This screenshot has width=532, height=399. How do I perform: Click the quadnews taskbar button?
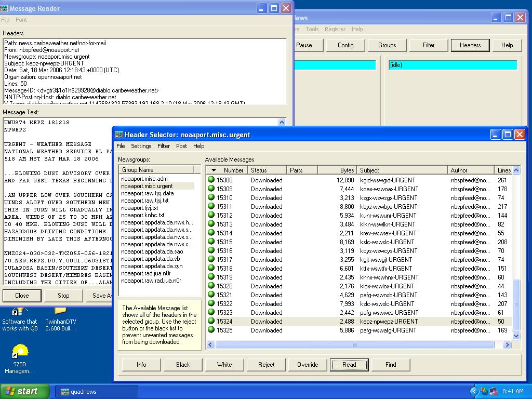[x=96, y=392]
